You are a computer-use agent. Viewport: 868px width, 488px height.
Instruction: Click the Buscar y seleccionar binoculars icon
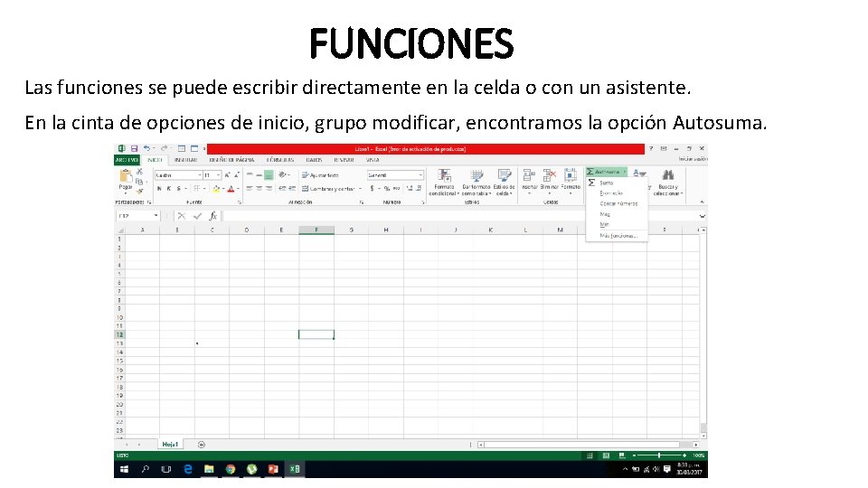point(668,175)
